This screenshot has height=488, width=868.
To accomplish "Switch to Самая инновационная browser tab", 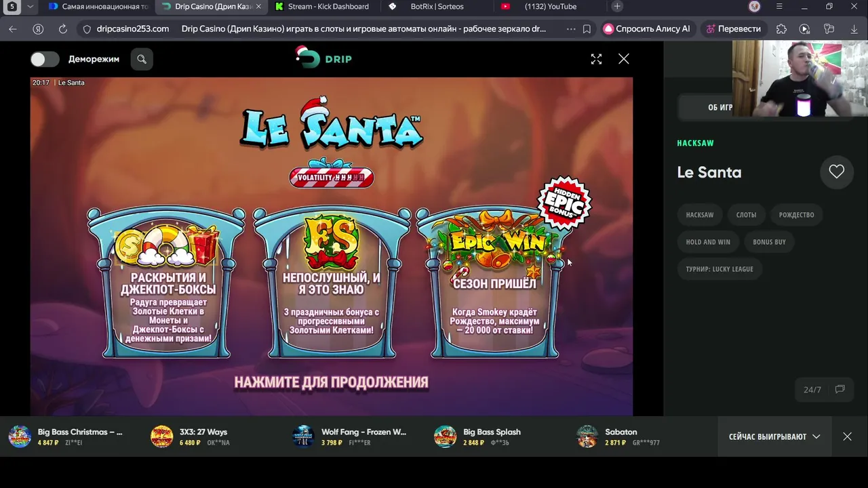I will tap(99, 7).
